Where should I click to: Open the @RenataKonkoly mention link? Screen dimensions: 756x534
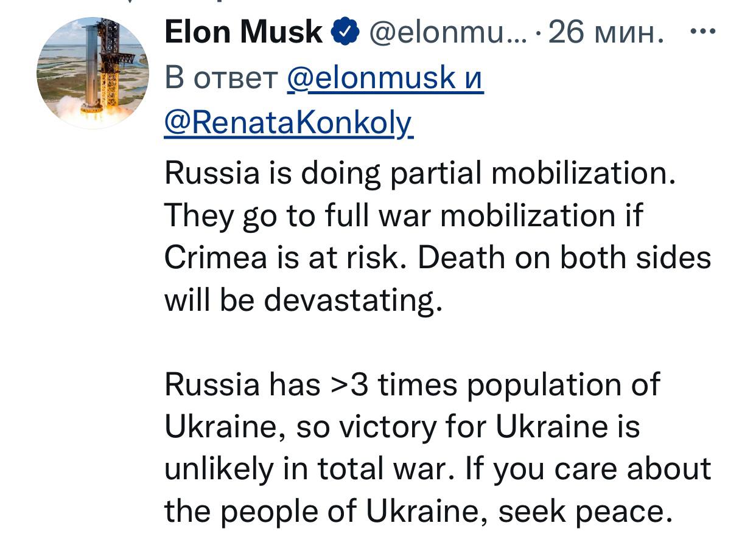tap(289, 123)
